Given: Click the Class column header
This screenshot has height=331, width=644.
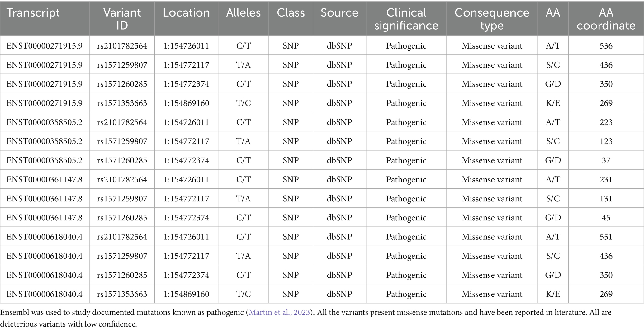Looking at the screenshot, I should click(291, 13).
